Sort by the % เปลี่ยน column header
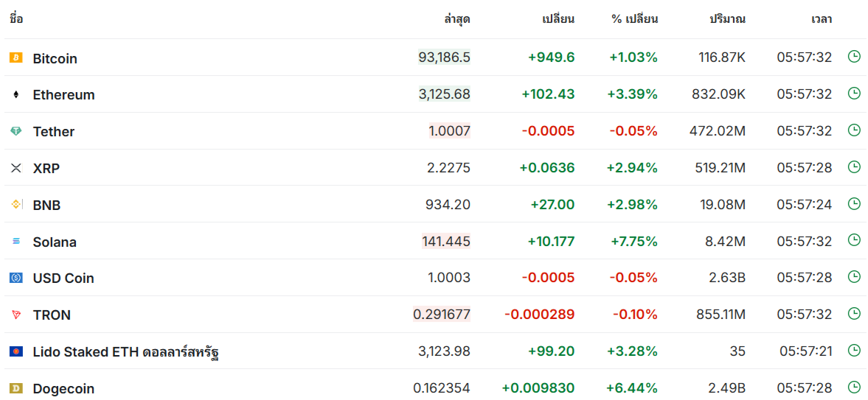 (x=634, y=19)
